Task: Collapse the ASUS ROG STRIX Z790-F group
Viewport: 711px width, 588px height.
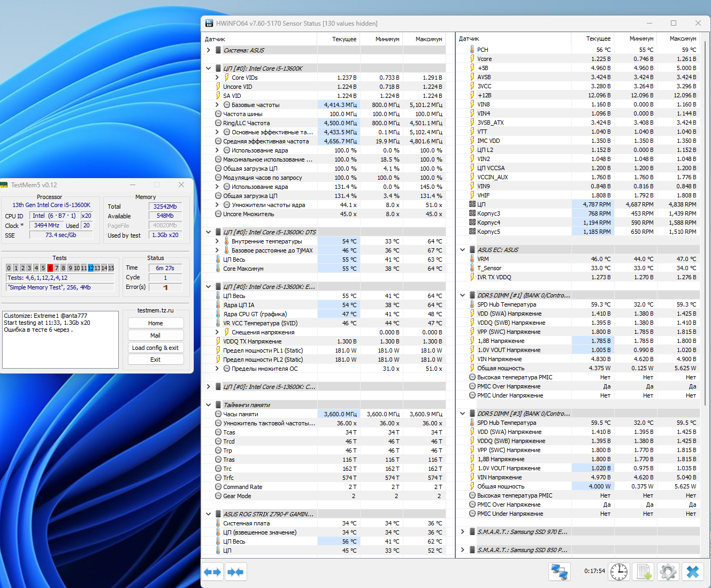Action: click(x=208, y=514)
